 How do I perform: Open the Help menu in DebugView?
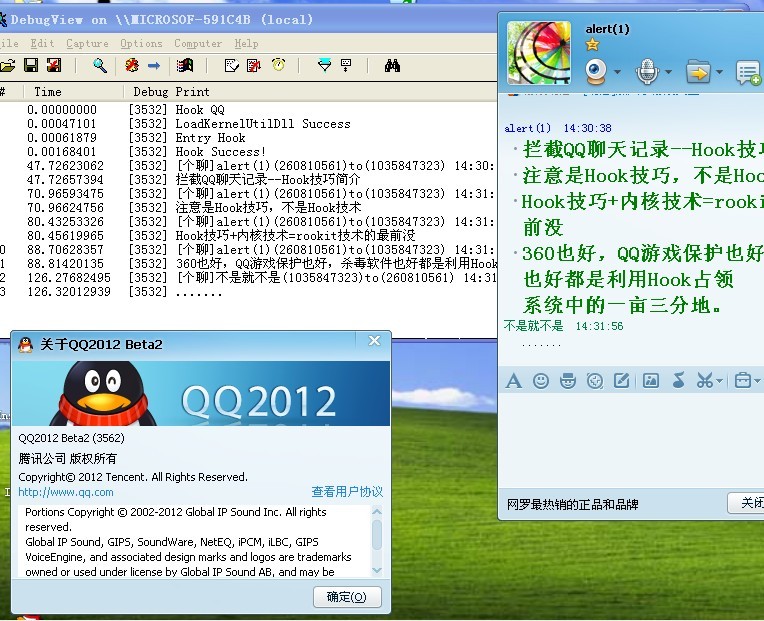[x=247, y=43]
